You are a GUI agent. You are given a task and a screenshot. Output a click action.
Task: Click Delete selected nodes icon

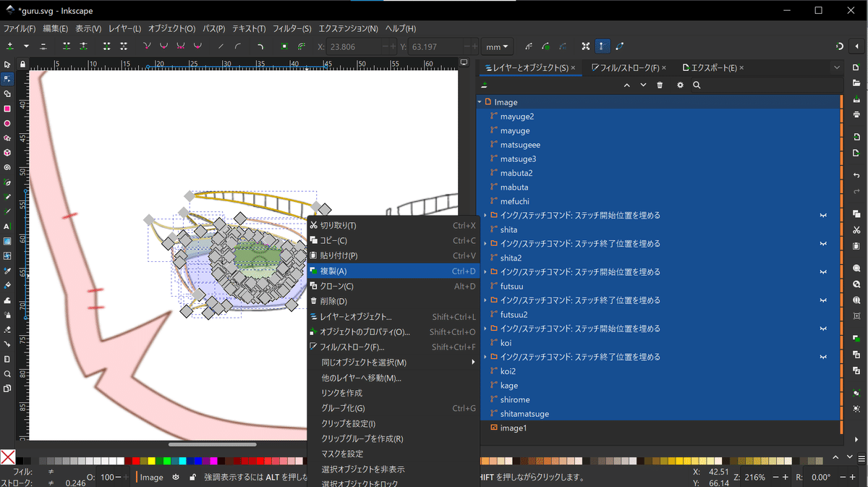click(43, 46)
